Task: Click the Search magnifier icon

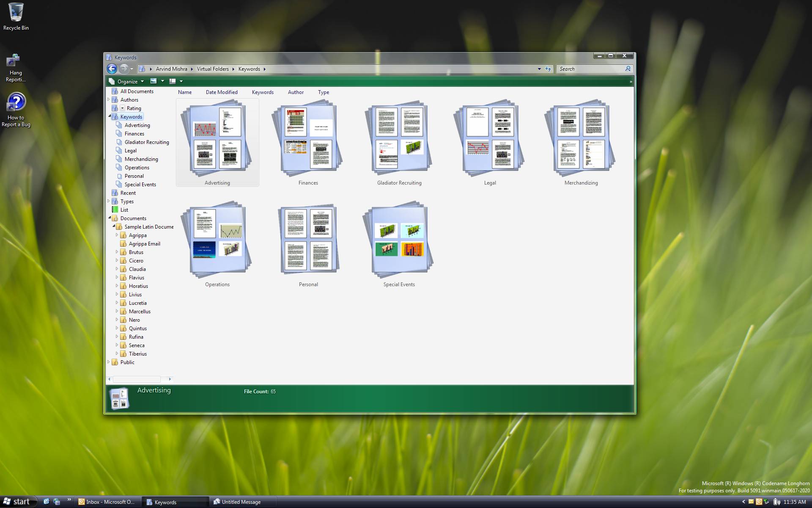Action: [x=628, y=69]
